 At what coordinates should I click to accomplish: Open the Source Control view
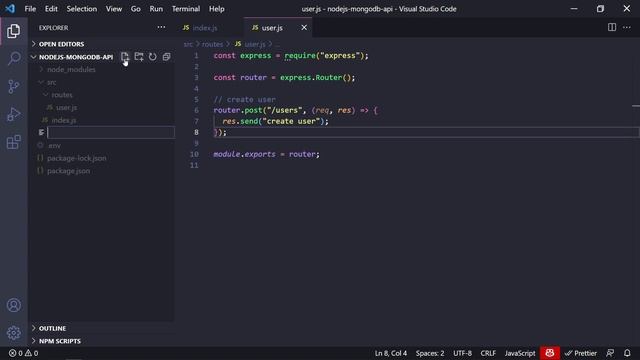pos(13,86)
